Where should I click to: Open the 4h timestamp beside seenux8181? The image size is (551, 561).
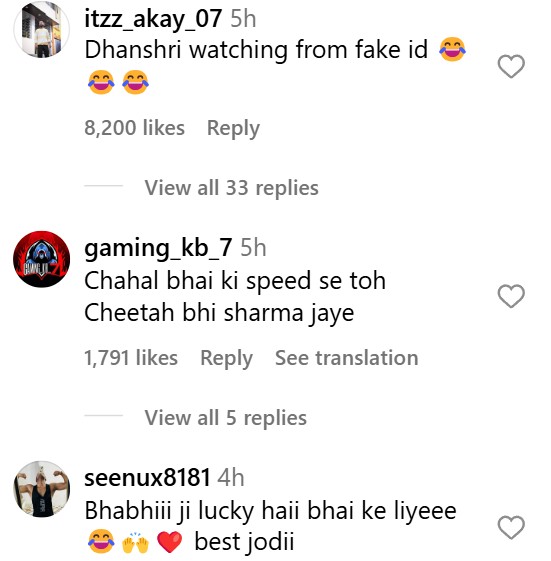coord(231,477)
